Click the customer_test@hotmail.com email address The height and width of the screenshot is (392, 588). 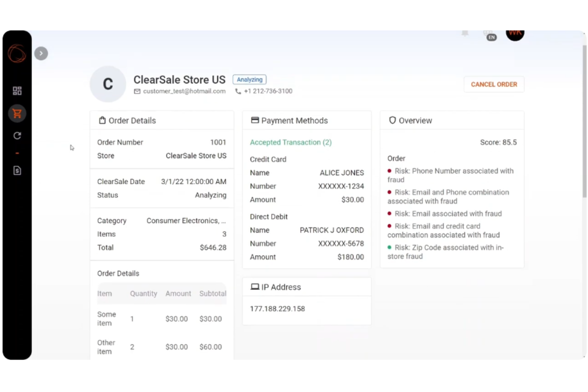pyautogui.click(x=184, y=91)
